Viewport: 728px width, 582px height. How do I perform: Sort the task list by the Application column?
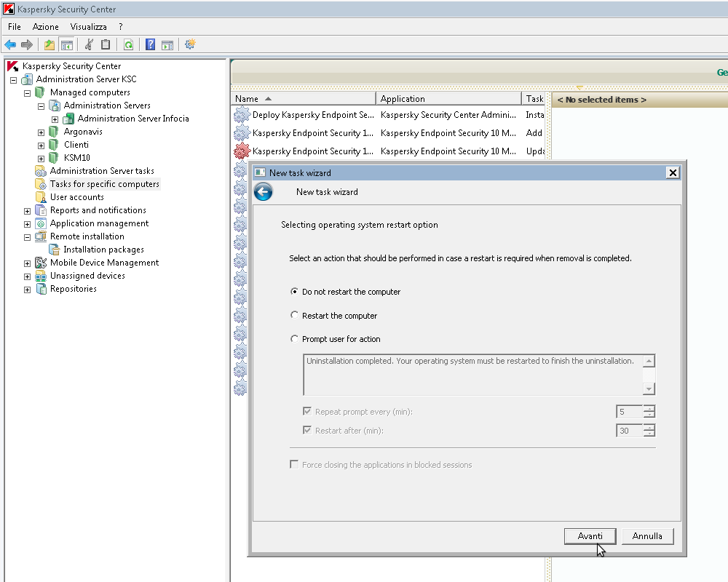click(x=449, y=98)
